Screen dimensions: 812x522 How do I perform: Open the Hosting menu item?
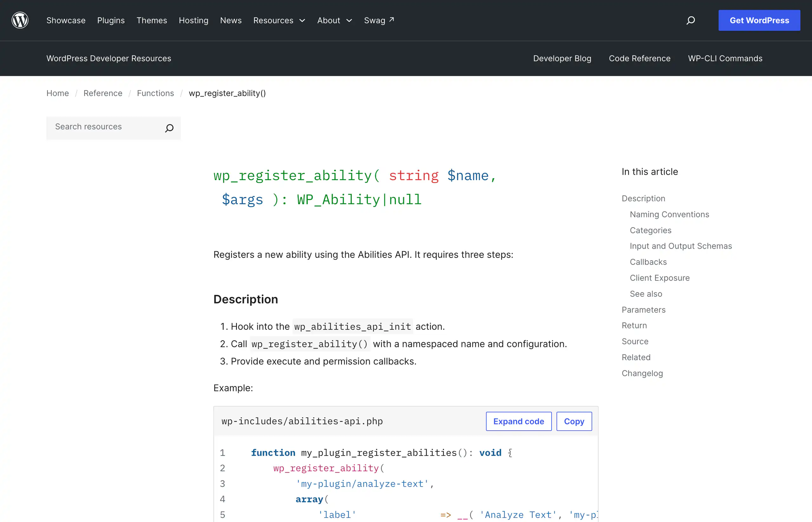pos(193,20)
